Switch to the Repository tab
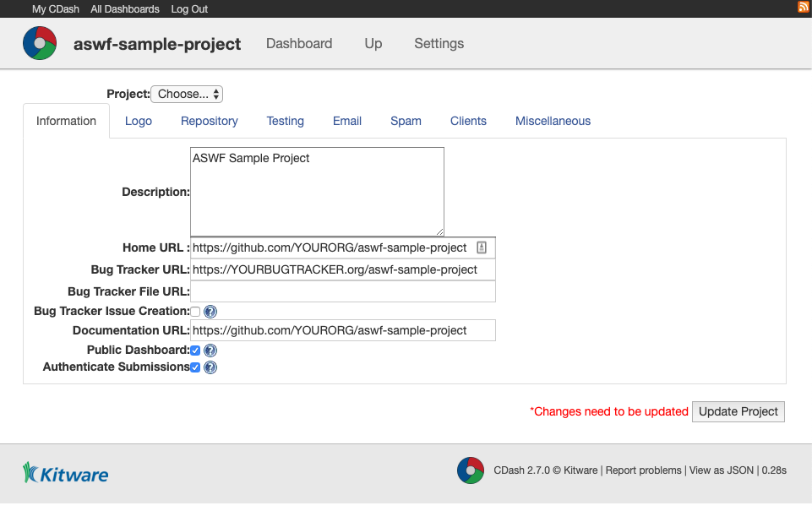812x511 pixels. click(x=210, y=121)
